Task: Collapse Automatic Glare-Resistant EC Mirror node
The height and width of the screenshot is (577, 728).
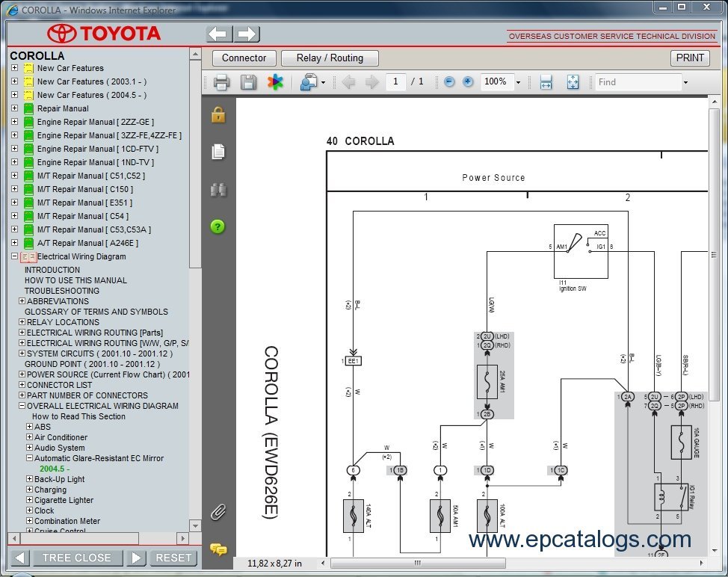Action: (x=29, y=458)
